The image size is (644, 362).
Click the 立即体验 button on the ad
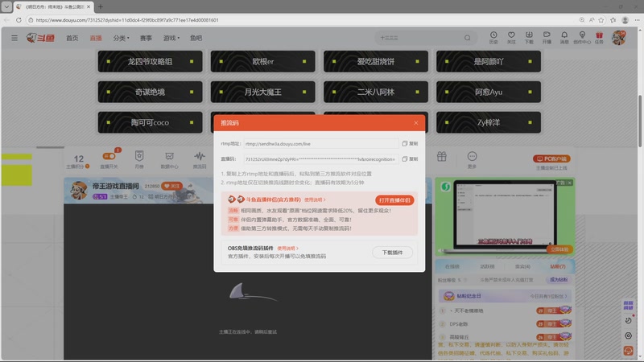click(559, 249)
